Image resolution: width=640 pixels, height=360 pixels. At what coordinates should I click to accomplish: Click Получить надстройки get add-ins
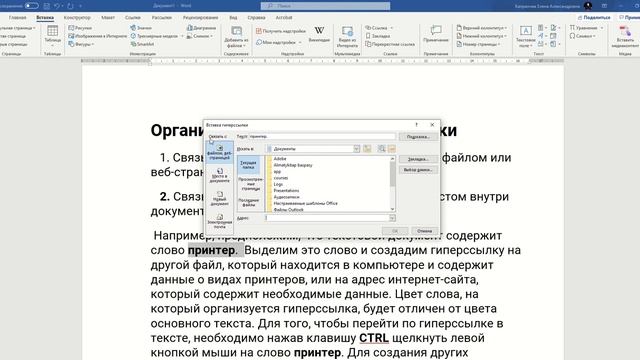coord(281,31)
